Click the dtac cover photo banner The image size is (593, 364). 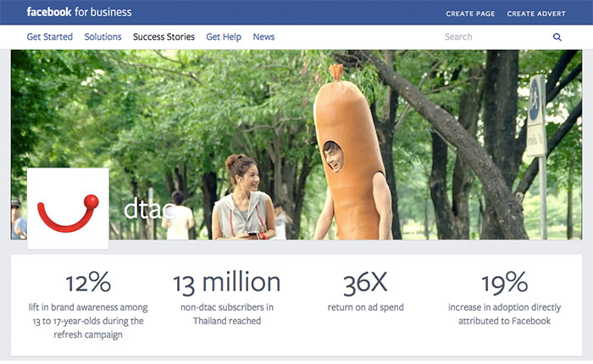296,145
